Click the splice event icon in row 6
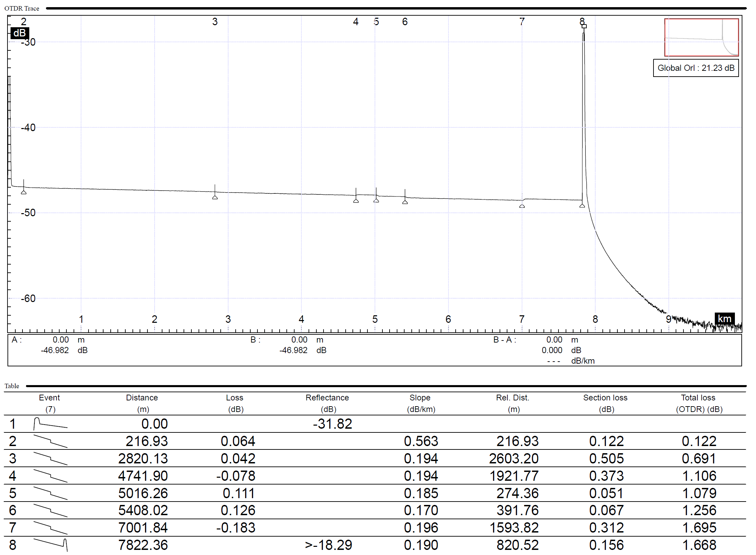The width and height of the screenshot is (756, 555). click(x=50, y=510)
